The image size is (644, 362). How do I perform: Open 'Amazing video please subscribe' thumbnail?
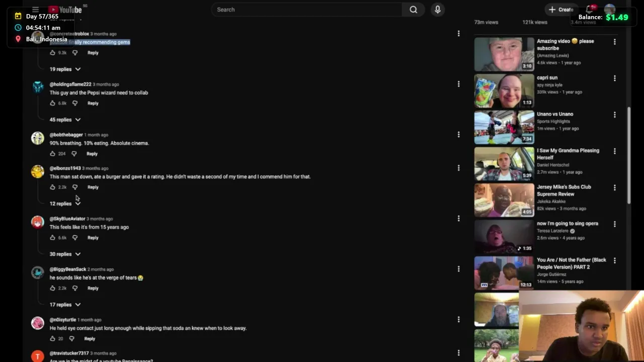tap(504, 54)
